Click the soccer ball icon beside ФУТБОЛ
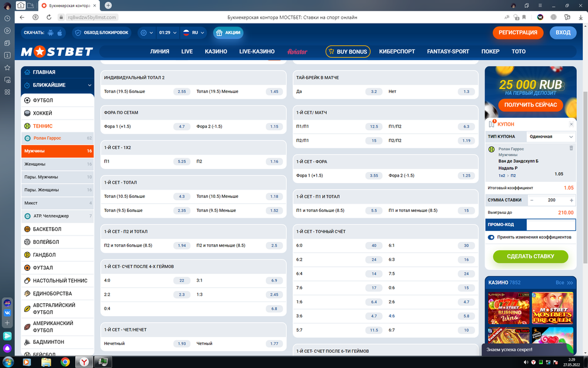The width and height of the screenshot is (588, 368). click(27, 100)
